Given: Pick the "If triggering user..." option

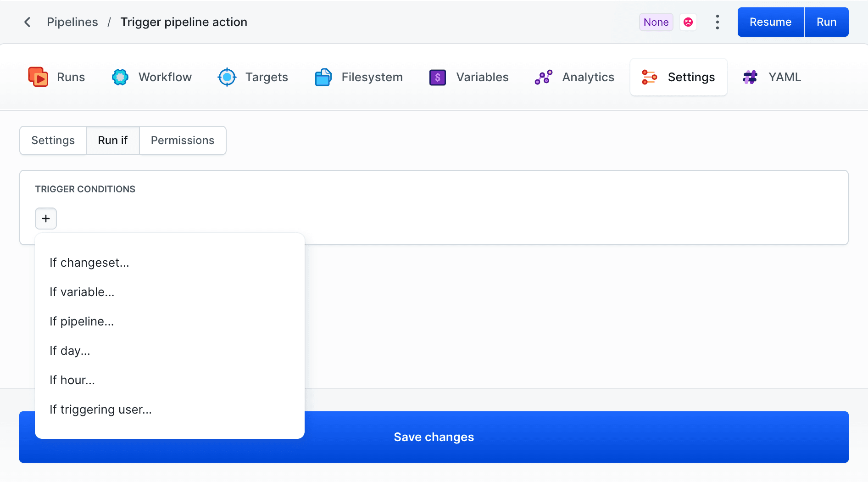Looking at the screenshot, I should 100,409.
